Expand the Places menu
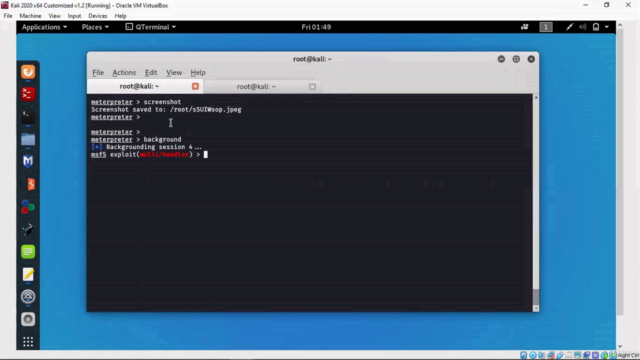640x360 pixels. click(95, 27)
